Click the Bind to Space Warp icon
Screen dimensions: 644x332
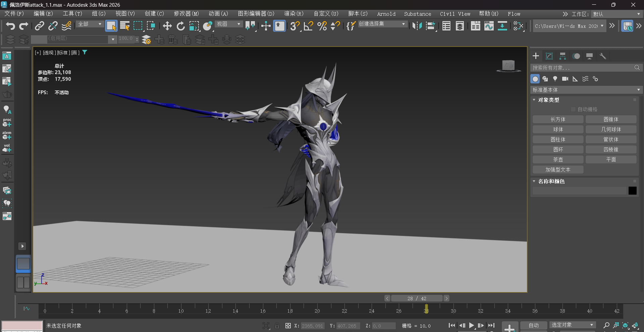pos(66,26)
